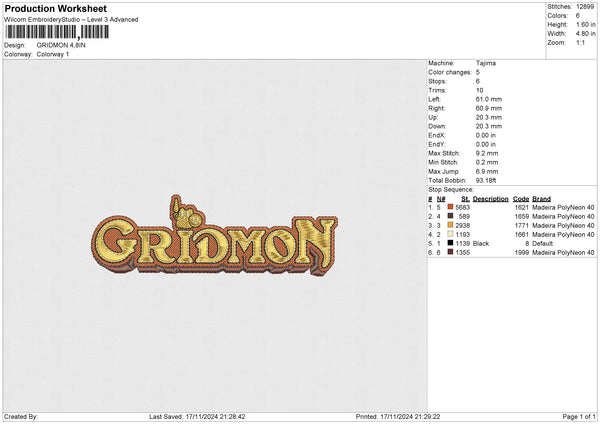Click the 'Color changes:' label
The height and width of the screenshot is (424, 600).
pos(450,72)
